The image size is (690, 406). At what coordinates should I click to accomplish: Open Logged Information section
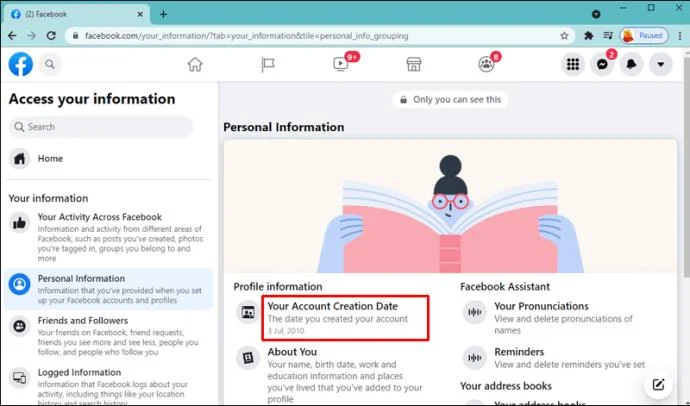tap(107, 385)
